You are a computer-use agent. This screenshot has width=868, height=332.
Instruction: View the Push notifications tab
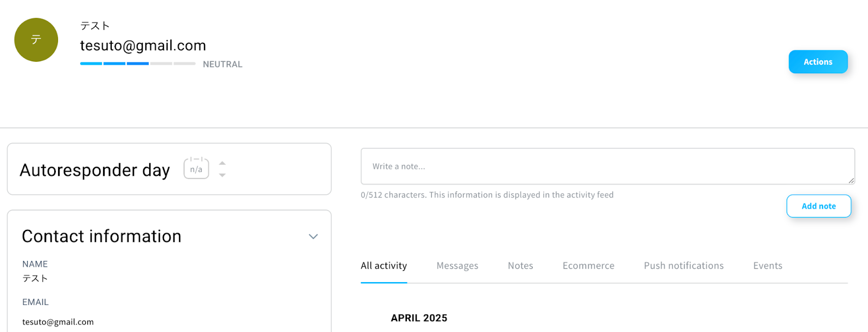pos(684,266)
